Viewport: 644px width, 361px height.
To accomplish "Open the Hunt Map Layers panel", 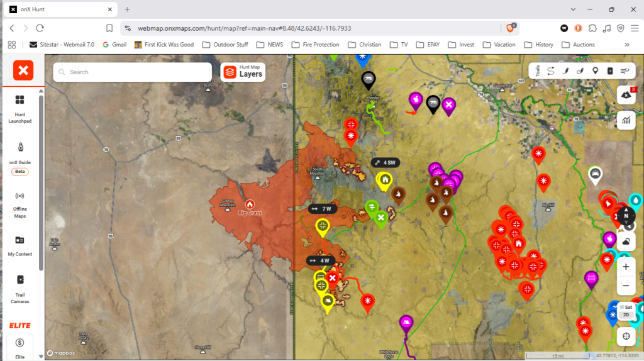I will pos(243,72).
